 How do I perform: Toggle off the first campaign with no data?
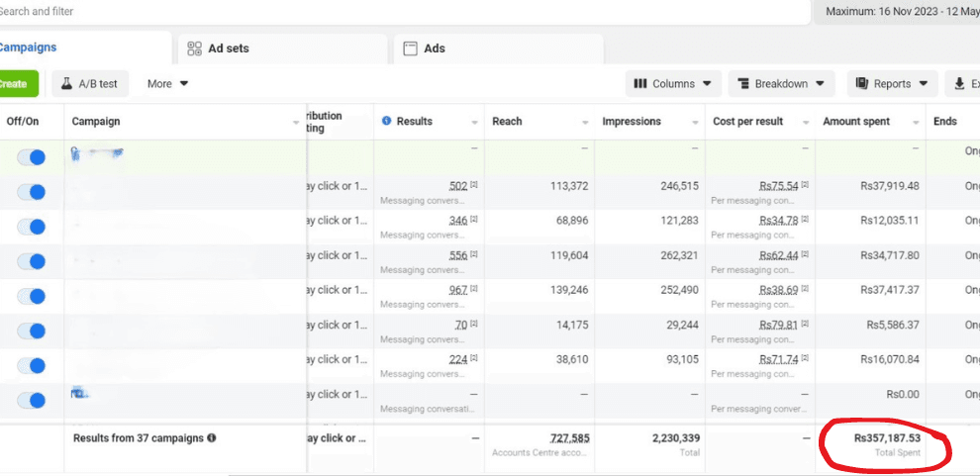(x=32, y=157)
